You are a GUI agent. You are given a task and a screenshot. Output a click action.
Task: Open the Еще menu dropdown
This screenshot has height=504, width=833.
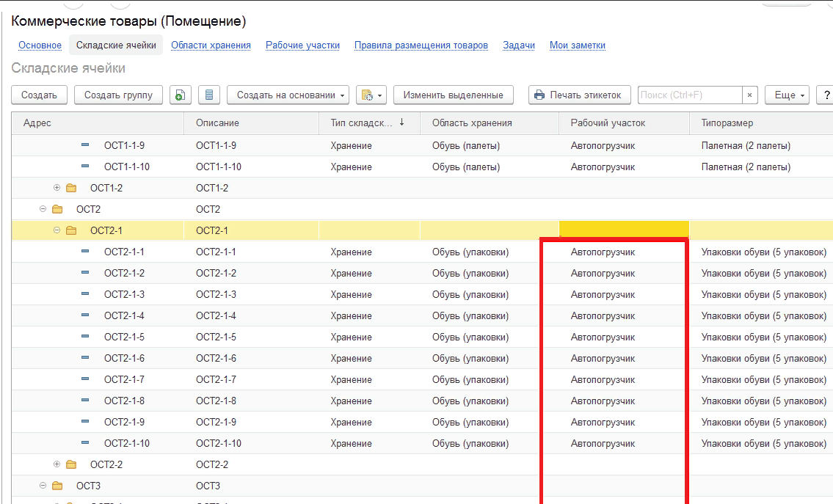tap(787, 95)
